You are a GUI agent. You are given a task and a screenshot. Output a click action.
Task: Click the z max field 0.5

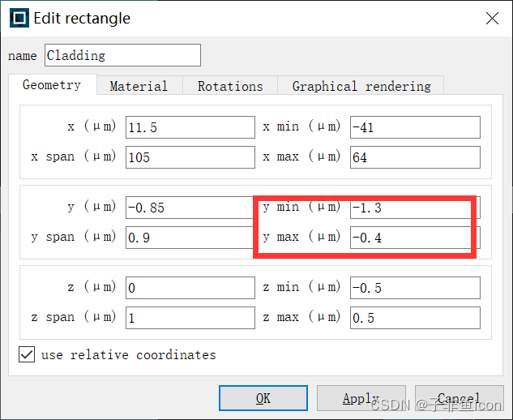point(415,318)
